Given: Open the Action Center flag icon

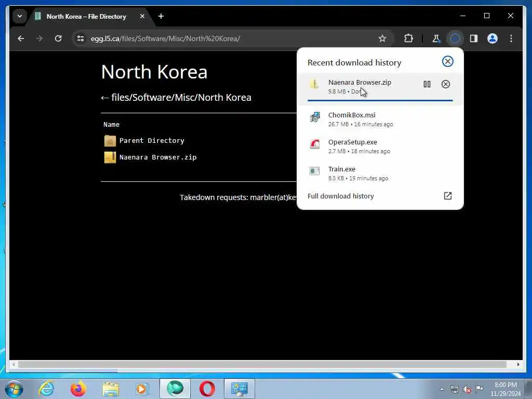Looking at the screenshot, I should click(x=480, y=389).
